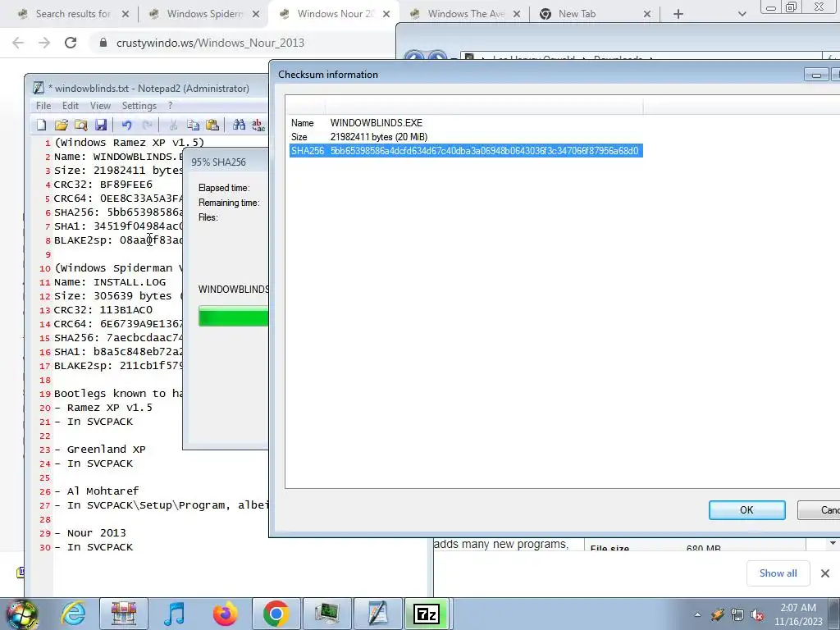Screen dimensions: 840x630
Task: Switch to Notepad2 on the taskbar
Action: pos(377,614)
